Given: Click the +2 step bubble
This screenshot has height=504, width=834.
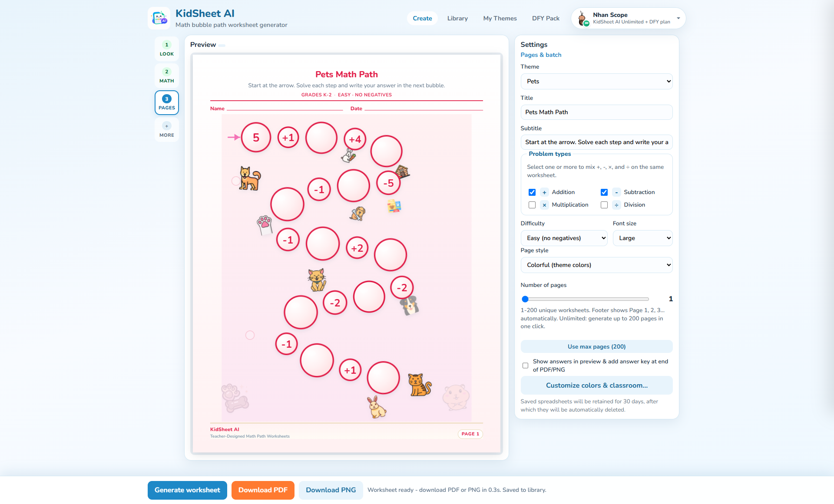Looking at the screenshot, I should [x=357, y=248].
